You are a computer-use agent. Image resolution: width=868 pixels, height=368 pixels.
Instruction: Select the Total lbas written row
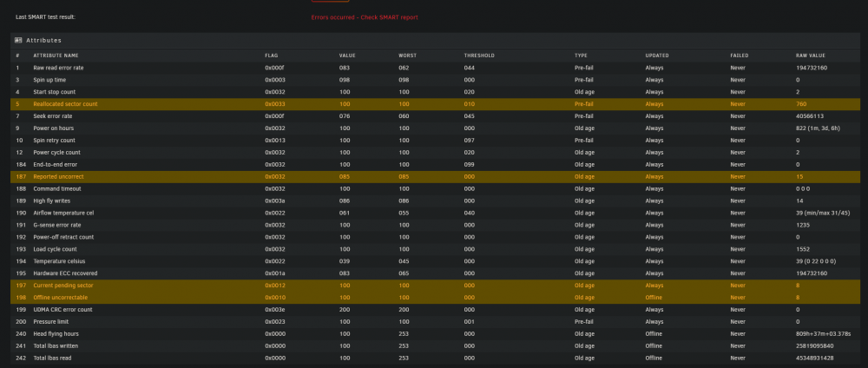(x=435, y=345)
